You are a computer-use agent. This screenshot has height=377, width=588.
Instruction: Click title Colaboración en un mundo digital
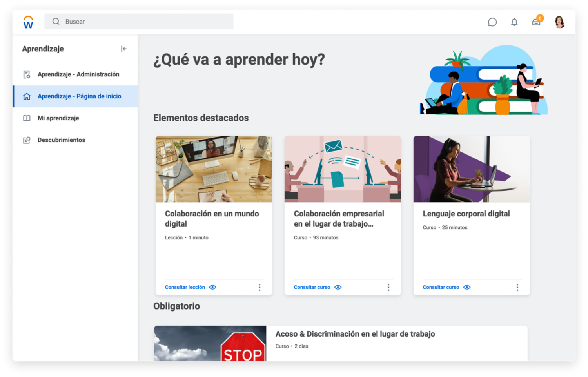click(212, 219)
